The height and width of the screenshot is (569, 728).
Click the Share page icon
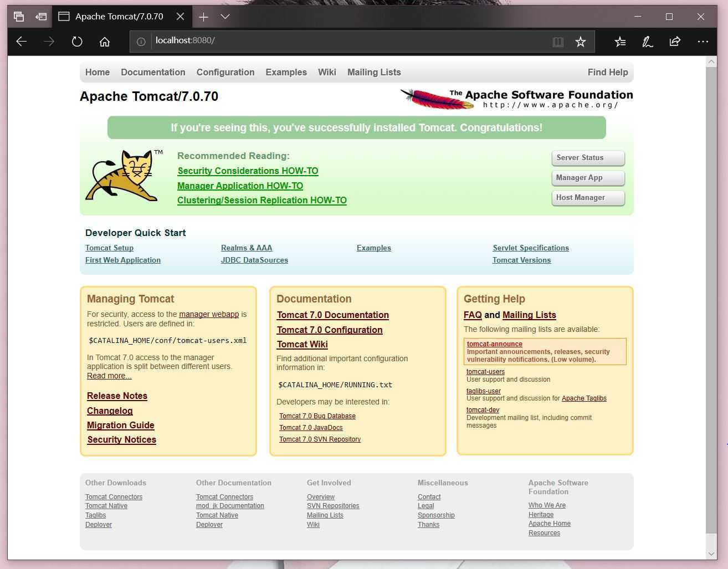pos(675,42)
